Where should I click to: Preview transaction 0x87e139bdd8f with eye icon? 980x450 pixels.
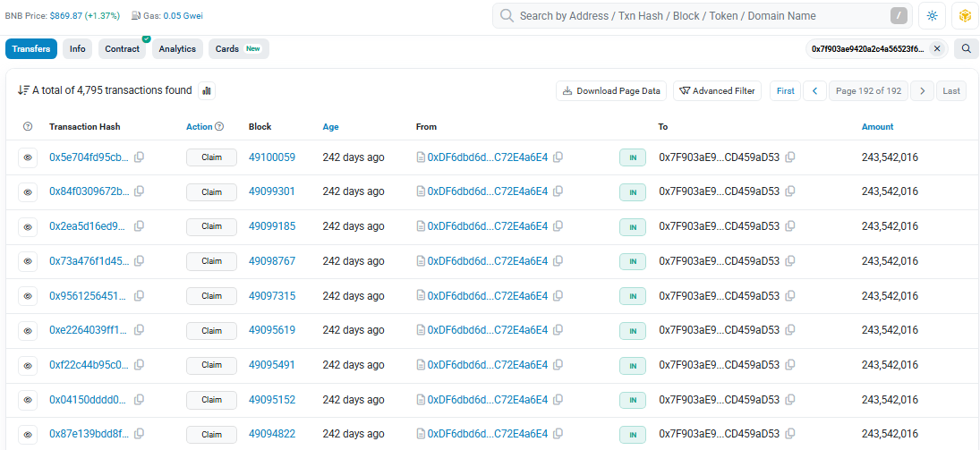pos(28,435)
